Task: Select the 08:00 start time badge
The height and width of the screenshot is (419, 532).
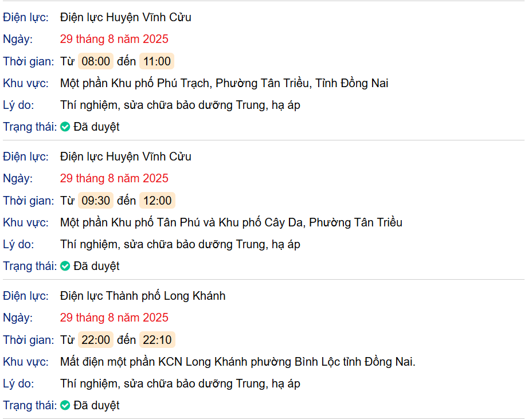Action: (96, 61)
